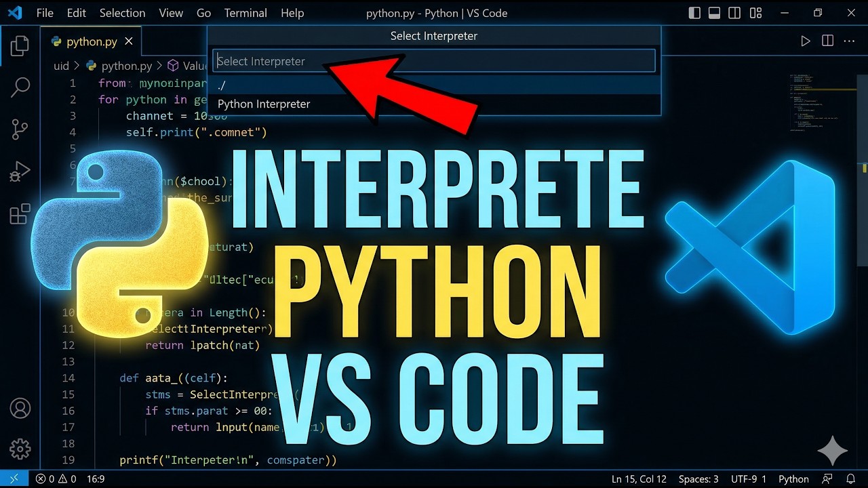Image resolution: width=868 pixels, height=488 pixels.
Task: Place cursor on 'printf("Interpeter!n", comspater))' line
Action: click(x=228, y=460)
